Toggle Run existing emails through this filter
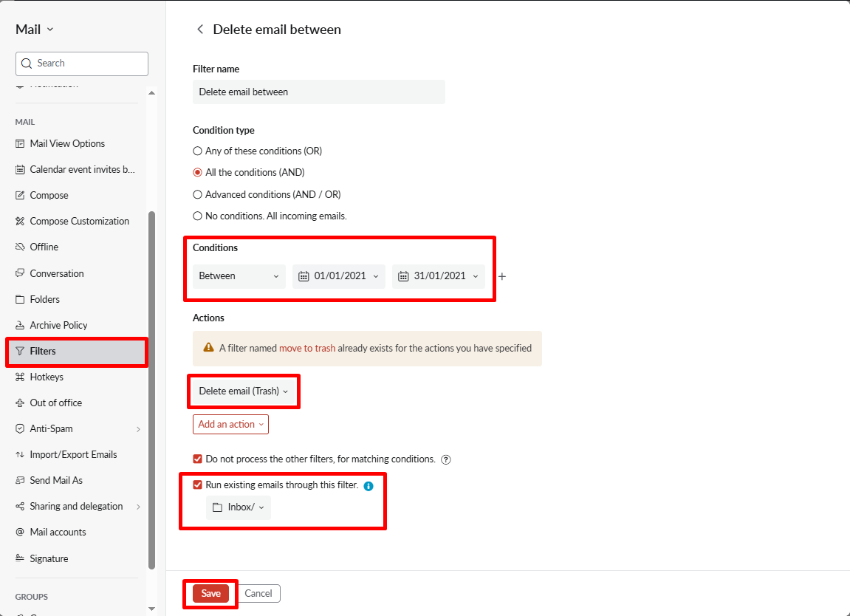 click(197, 485)
